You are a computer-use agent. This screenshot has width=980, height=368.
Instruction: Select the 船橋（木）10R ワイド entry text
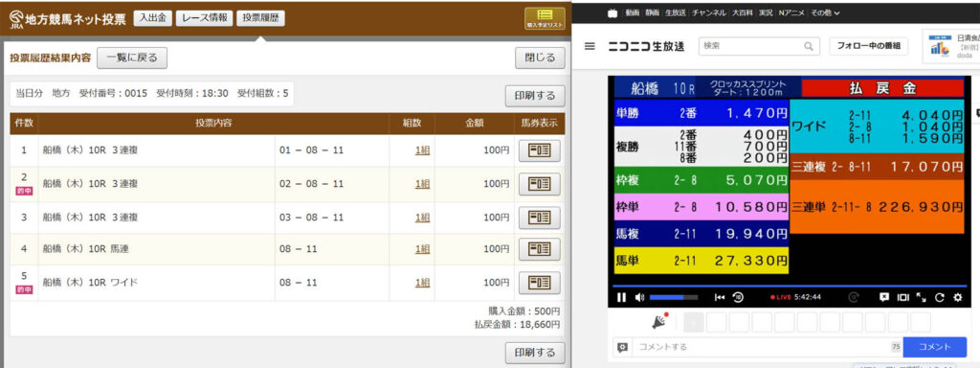(x=91, y=283)
